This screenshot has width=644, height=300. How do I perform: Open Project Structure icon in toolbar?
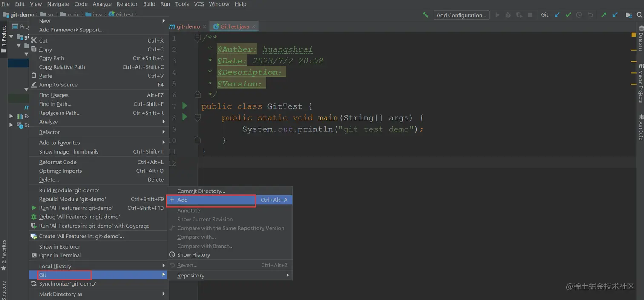pyautogui.click(x=629, y=15)
